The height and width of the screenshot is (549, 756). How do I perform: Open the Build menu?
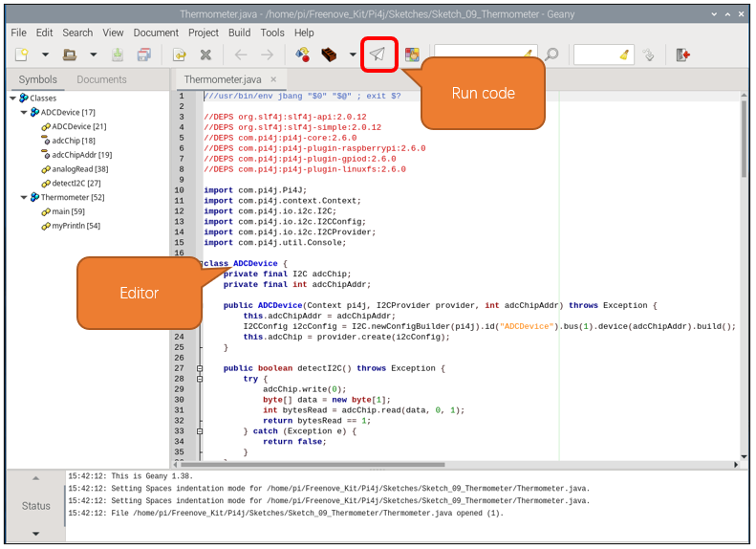tap(239, 33)
